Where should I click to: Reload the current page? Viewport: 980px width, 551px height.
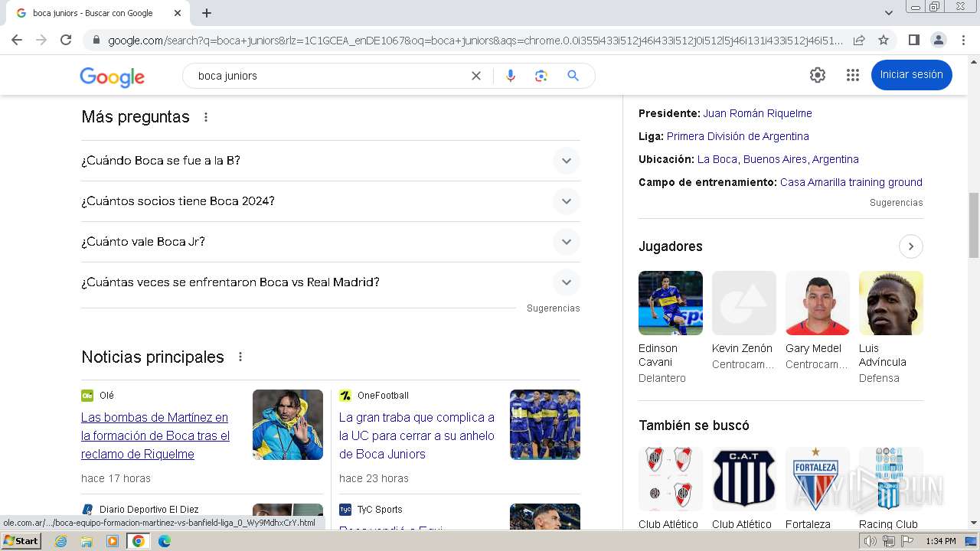pyautogui.click(x=66, y=40)
